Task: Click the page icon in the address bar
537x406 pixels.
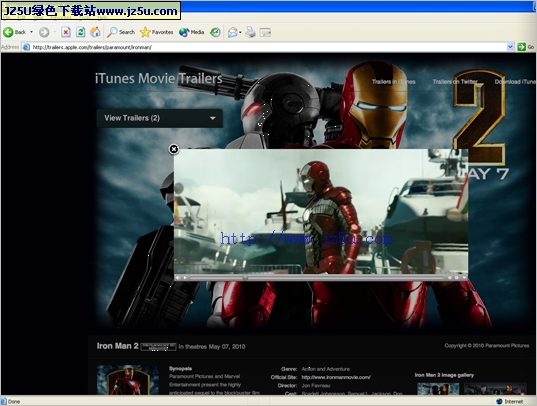Action: point(26,47)
